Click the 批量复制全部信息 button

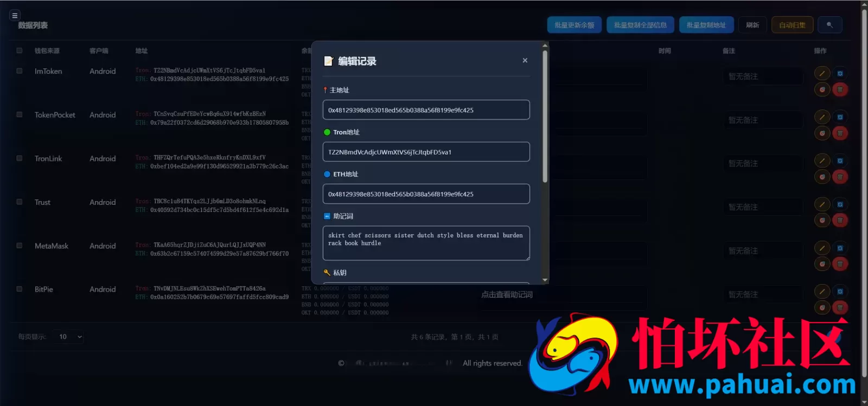point(640,25)
